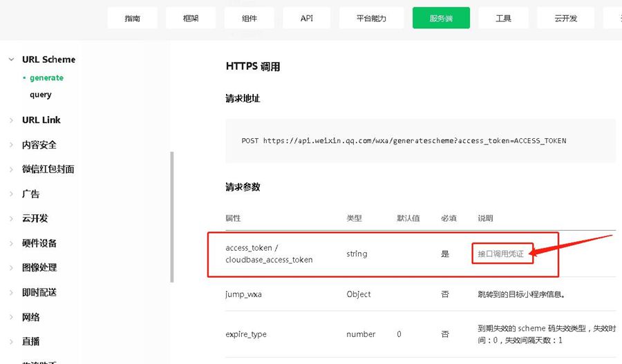Expand the 内容安全 section
Viewport: 622px width, 364px height.
pos(39,145)
